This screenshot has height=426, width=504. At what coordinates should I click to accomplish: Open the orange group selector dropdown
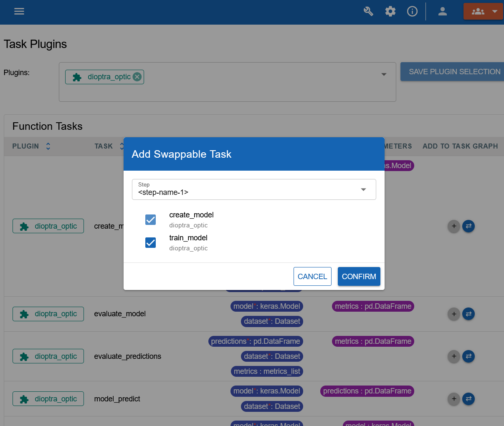click(x=483, y=12)
